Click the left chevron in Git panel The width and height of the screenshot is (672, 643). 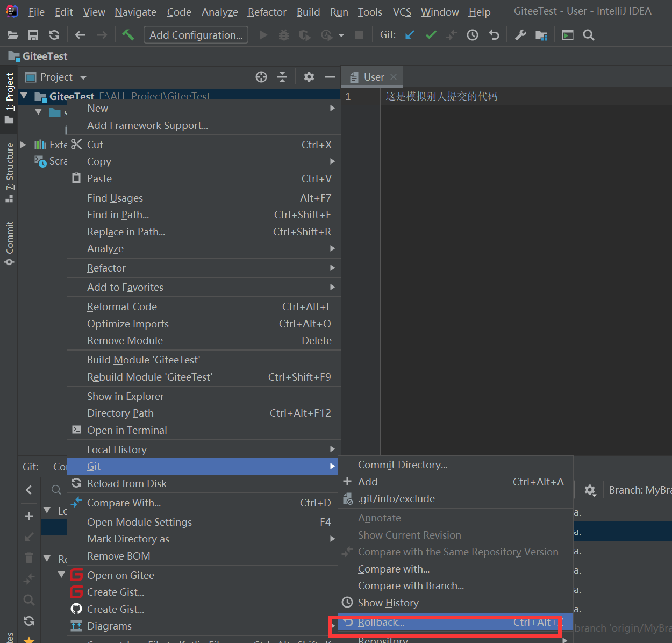(29, 489)
